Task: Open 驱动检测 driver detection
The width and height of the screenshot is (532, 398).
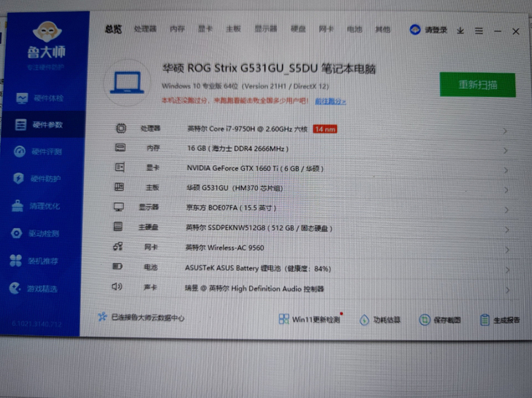Action: click(35, 233)
